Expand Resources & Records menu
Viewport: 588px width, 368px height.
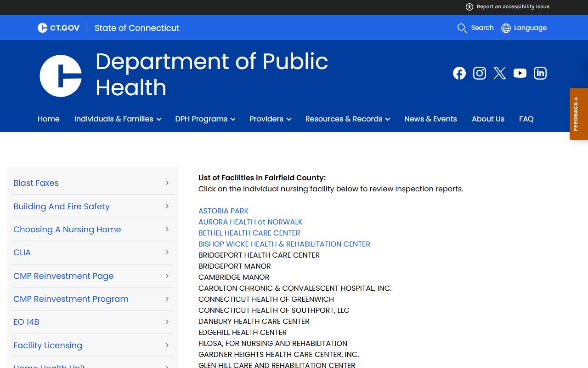point(347,119)
